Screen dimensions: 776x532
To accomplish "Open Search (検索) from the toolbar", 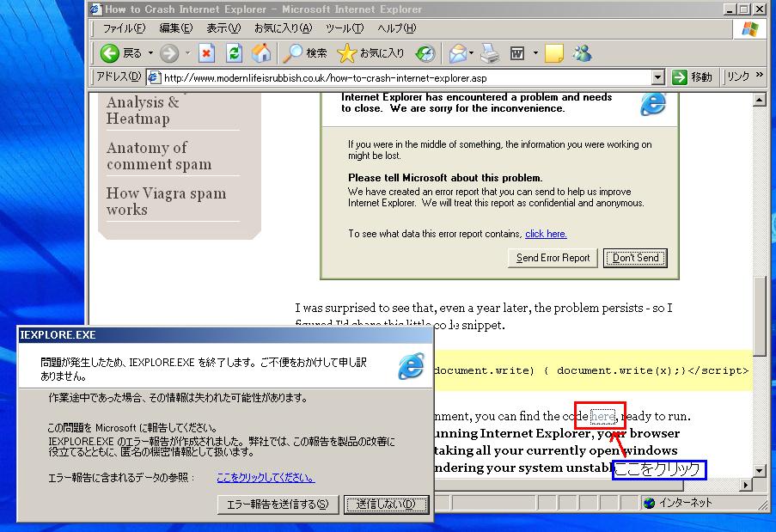I will 304,53.
